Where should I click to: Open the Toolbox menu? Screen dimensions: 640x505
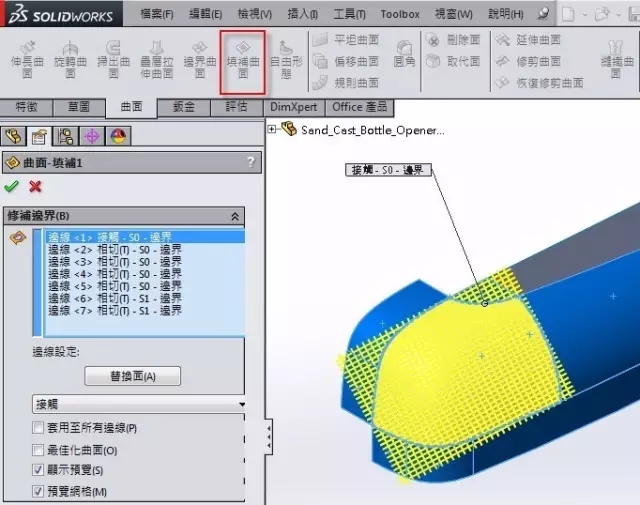[x=400, y=14]
